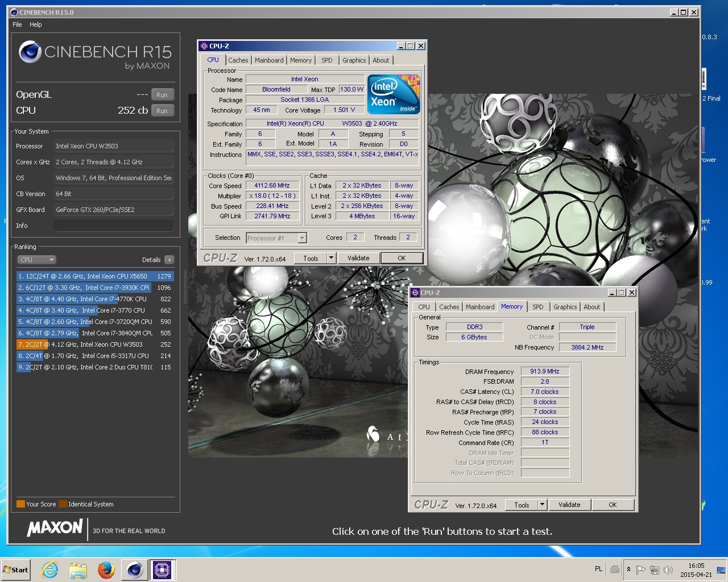Switch to Caches tab in lower CPU-Z
This screenshot has height=582, width=728.
click(449, 307)
